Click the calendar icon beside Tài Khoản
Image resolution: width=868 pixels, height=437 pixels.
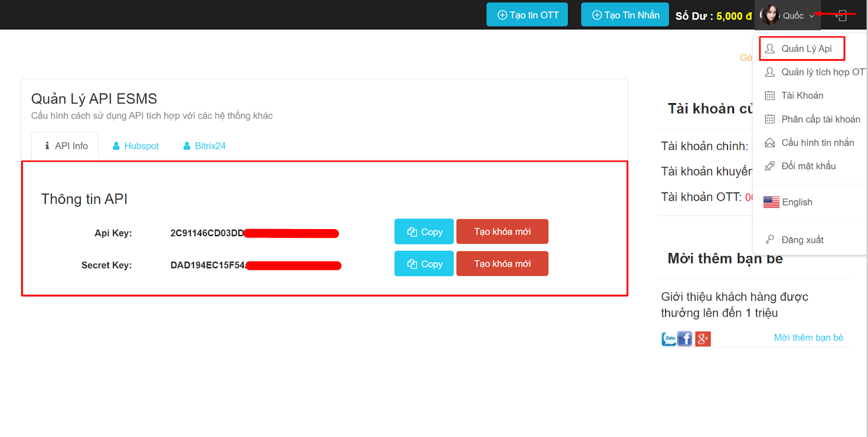coord(770,96)
